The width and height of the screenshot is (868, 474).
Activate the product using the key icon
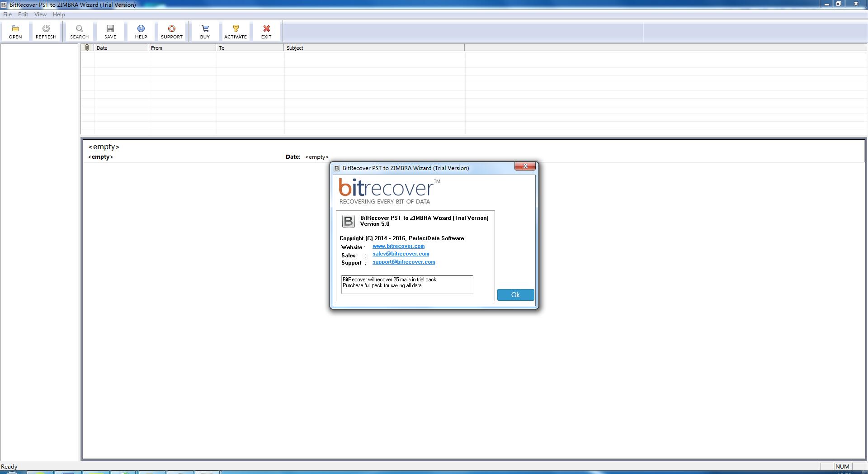pyautogui.click(x=235, y=31)
